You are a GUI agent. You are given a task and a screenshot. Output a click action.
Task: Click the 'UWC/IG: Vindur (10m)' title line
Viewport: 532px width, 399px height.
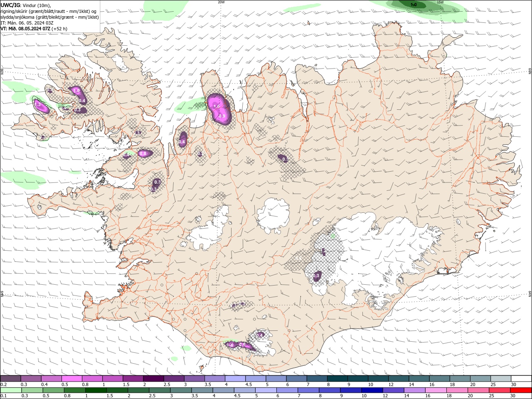26,5
